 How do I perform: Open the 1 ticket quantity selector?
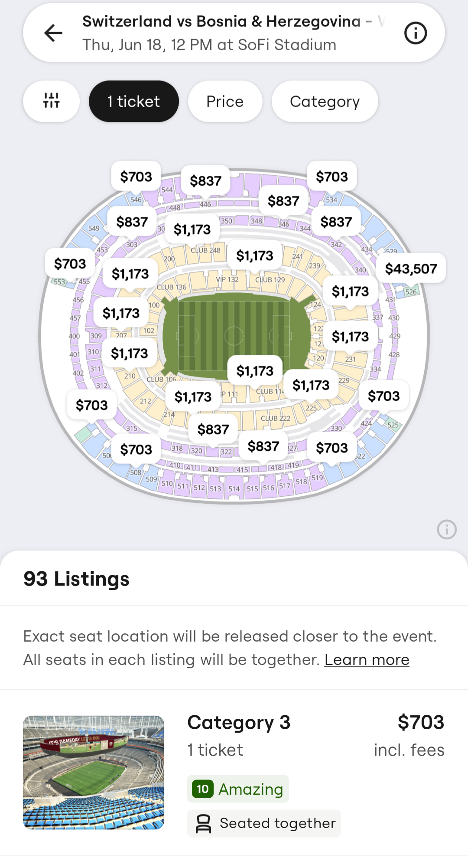click(133, 101)
